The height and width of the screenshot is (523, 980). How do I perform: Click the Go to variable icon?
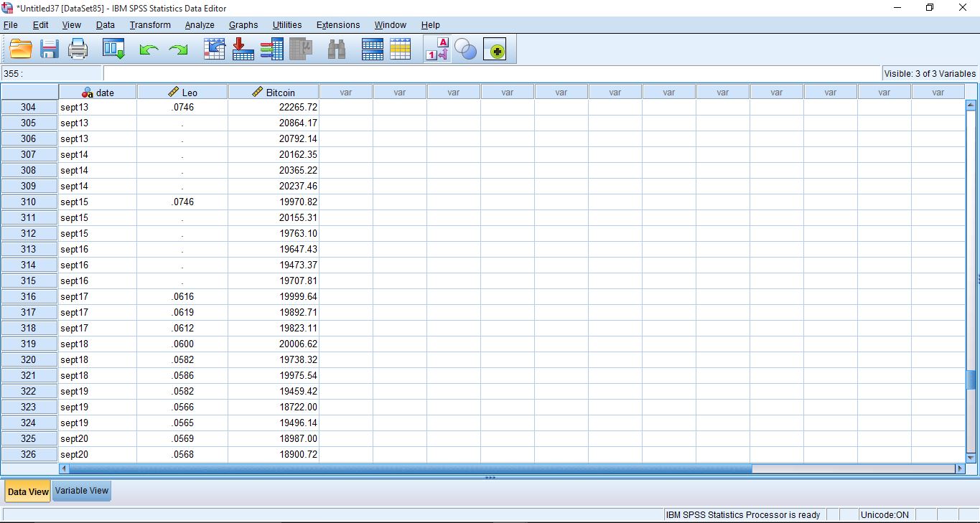(243, 49)
